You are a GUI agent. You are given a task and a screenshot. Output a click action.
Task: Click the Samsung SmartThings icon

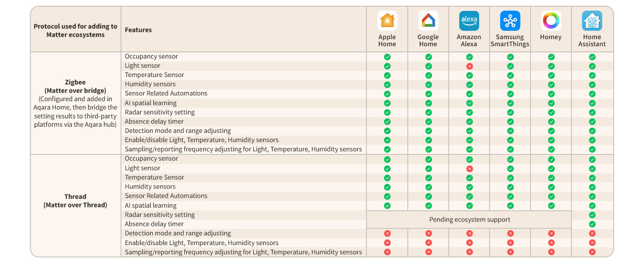click(x=510, y=21)
